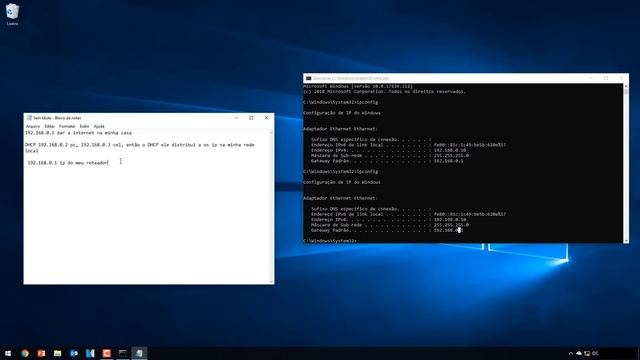Open Outlook from the taskbar
640x360 pixels.
[74, 353]
